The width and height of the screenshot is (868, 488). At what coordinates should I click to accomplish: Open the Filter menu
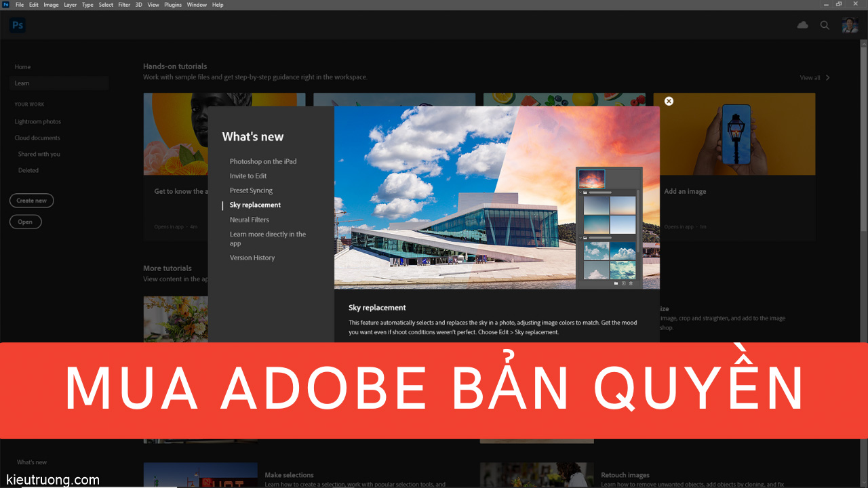pyautogui.click(x=124, y=5)
